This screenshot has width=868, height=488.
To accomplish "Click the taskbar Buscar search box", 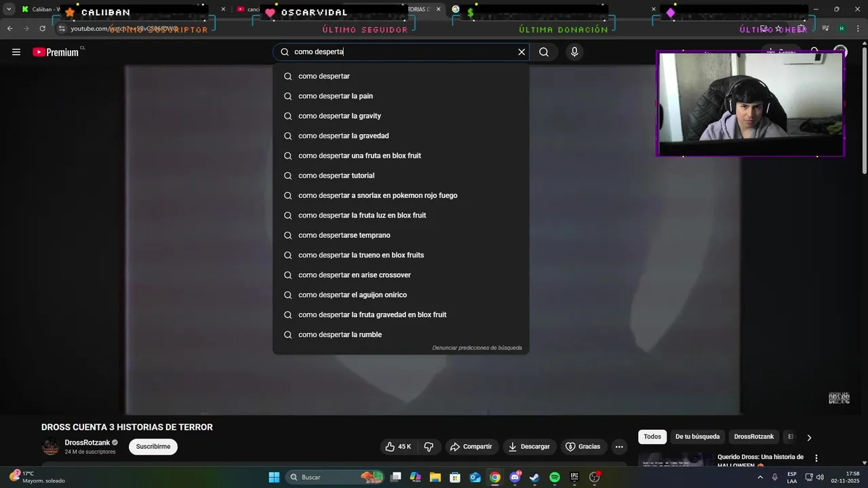I will point(336,477).
